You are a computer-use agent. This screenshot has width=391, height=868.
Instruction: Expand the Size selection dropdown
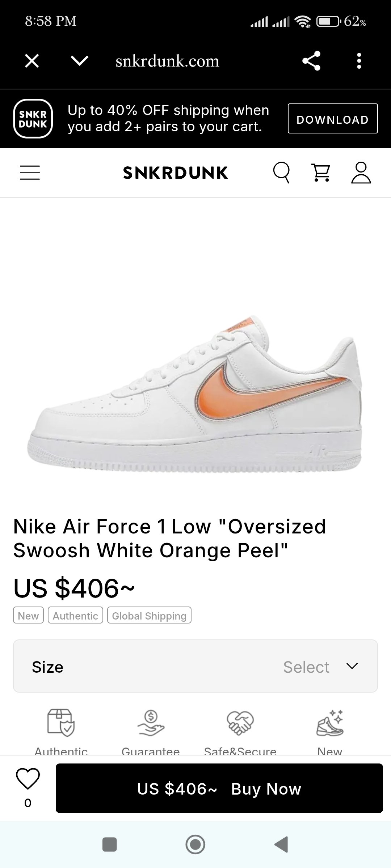195,666
